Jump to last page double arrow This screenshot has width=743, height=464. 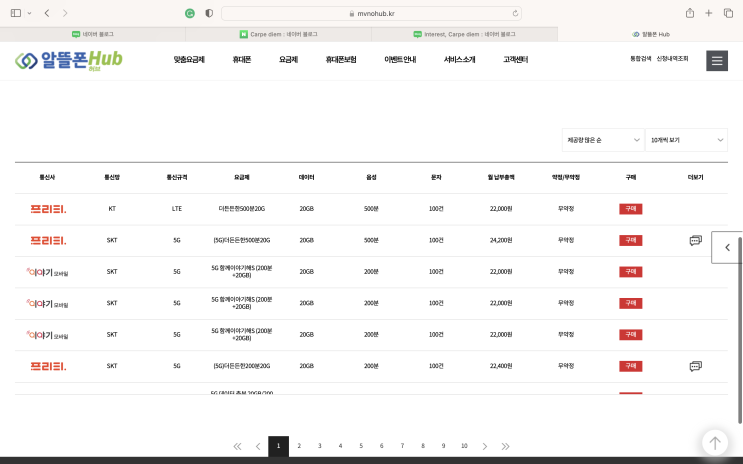click(505, 446)
